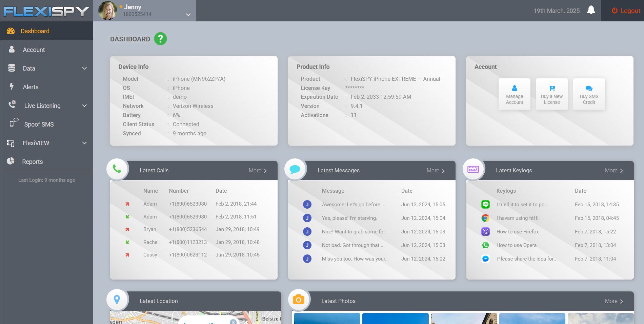644x324 pixels.
Task: Open the first blue photo thumbnail
Action: tap(327, 319)
